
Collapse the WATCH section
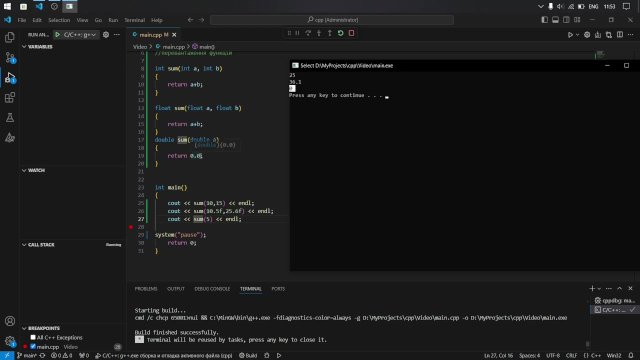click(33, 170)
